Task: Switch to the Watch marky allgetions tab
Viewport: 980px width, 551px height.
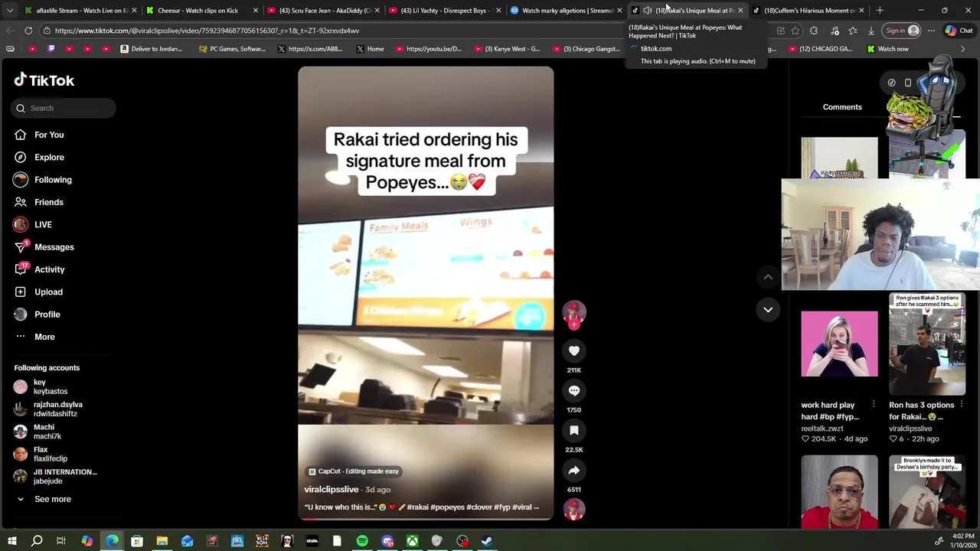Action: click(567, 11)
